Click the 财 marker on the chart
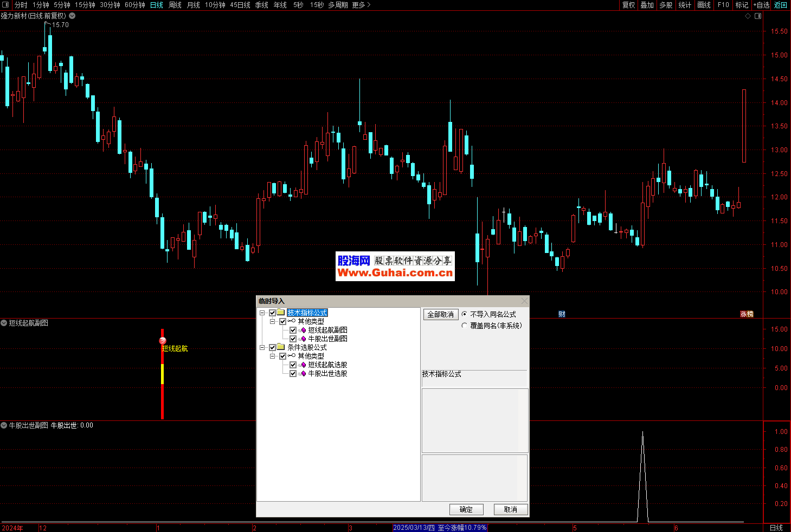 562,314
